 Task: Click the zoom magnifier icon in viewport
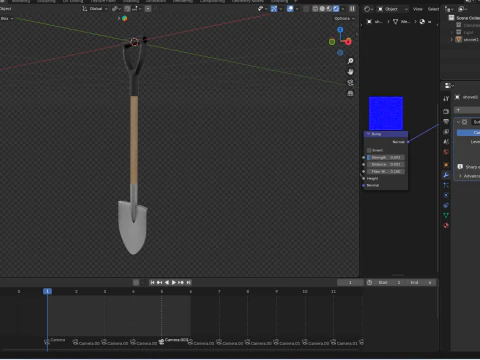(x=350, y=61)
